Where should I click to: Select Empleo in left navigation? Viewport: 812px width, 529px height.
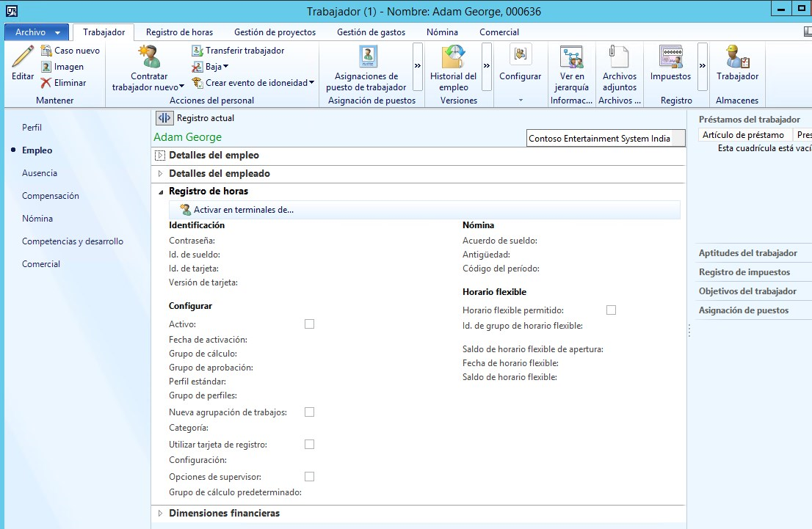click(x=37, y=150)
